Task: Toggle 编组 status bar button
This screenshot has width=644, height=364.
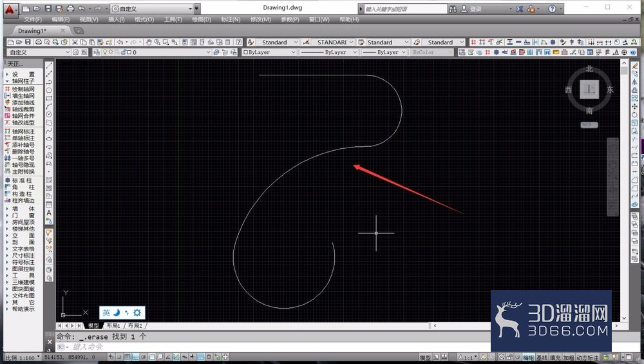Action: click(528, 358)
